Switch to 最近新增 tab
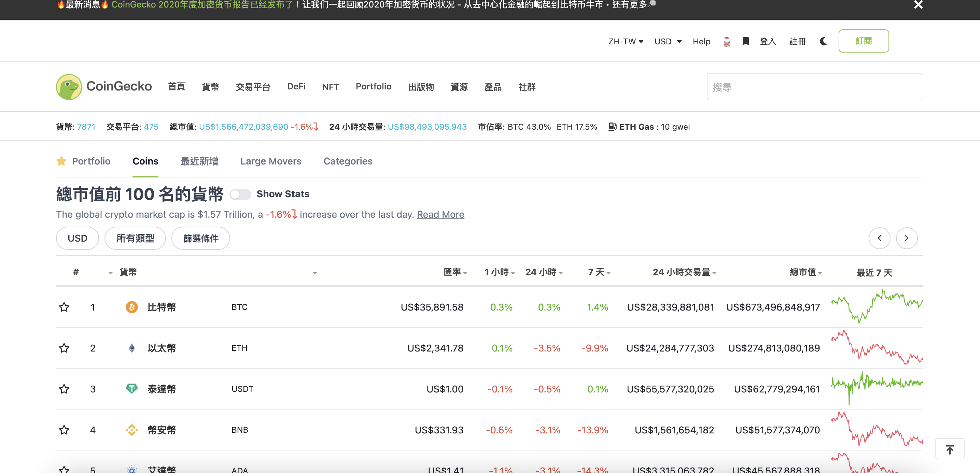The image size is (980, 473). point(199,161)
